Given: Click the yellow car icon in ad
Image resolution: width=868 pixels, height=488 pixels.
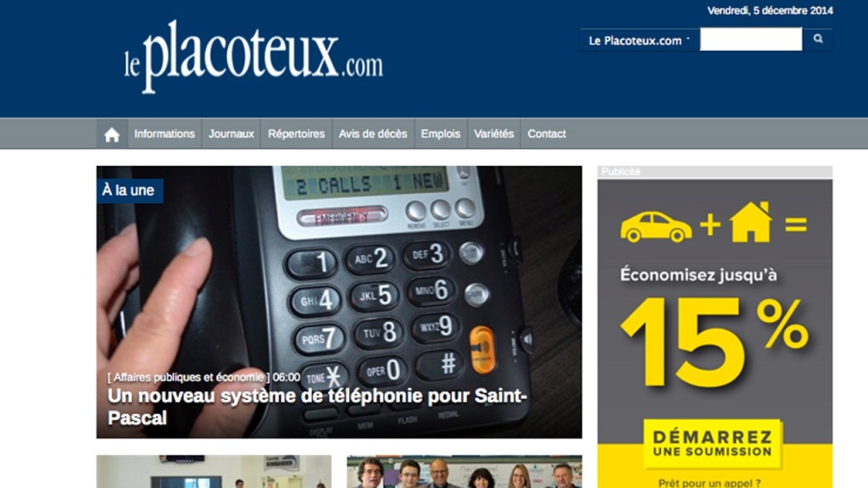Looking at the screenshot, I should pos(655,226).
